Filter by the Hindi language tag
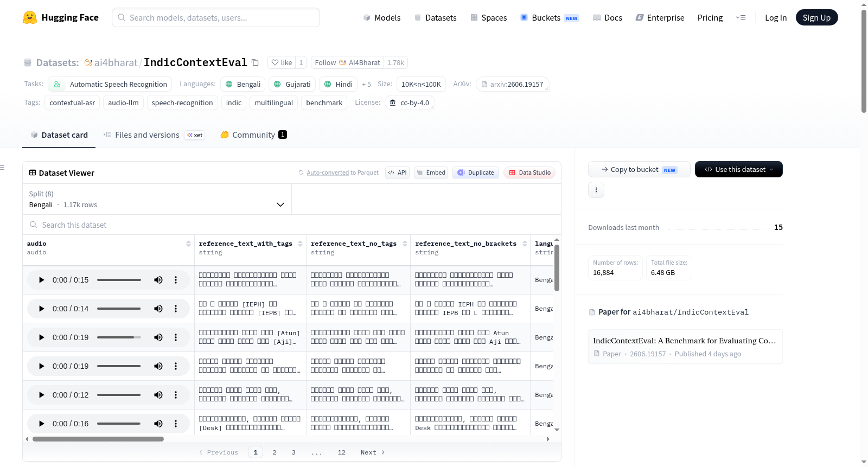868x467 pixels. point(339,84)
